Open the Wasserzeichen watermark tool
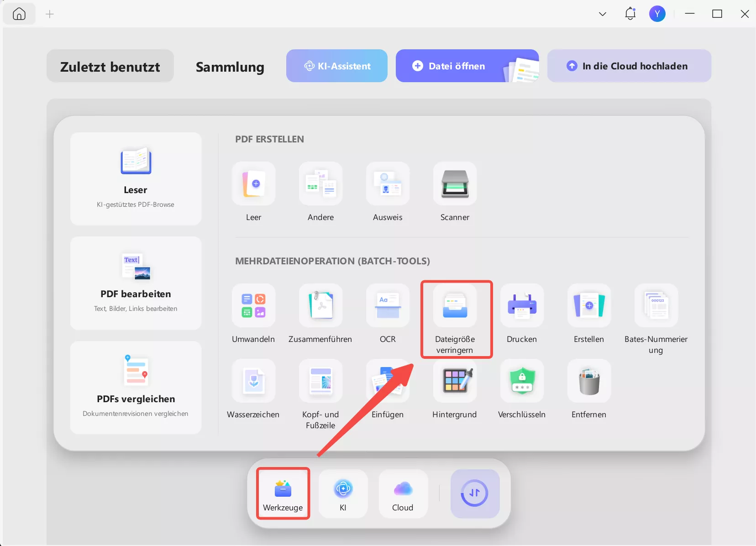 tap(253, 381)
